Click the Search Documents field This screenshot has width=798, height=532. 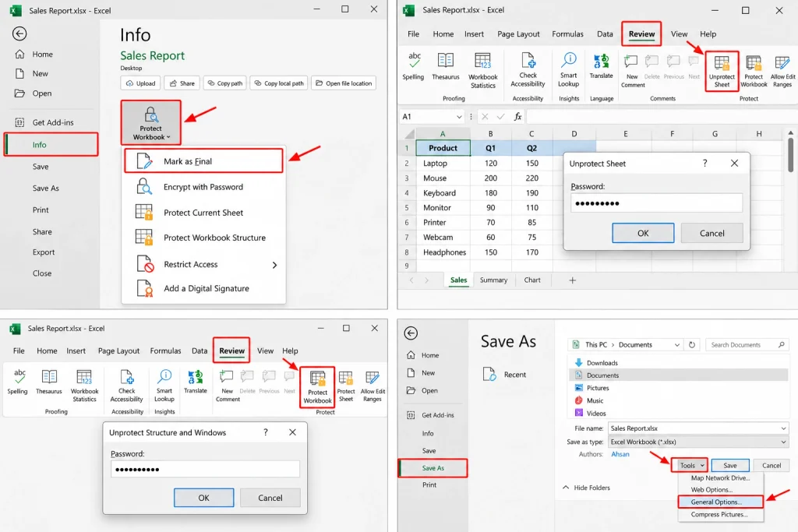(x=747, y=345)
